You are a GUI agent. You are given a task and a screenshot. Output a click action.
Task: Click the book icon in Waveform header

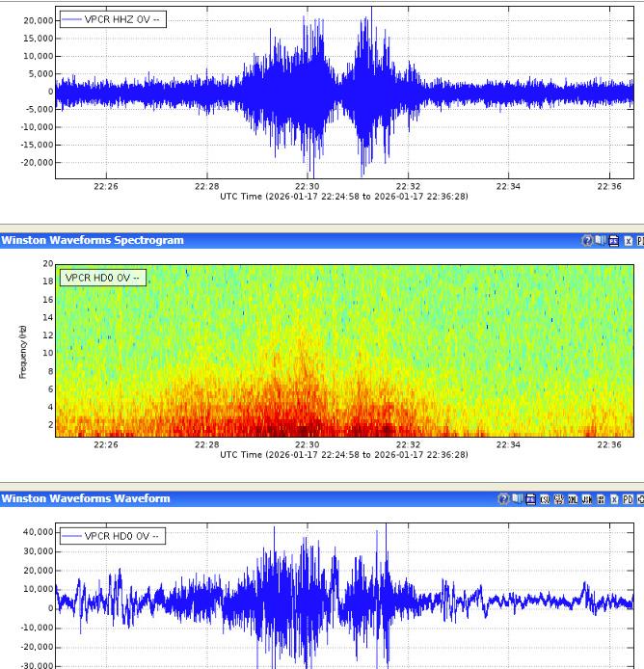coord(517,498)
